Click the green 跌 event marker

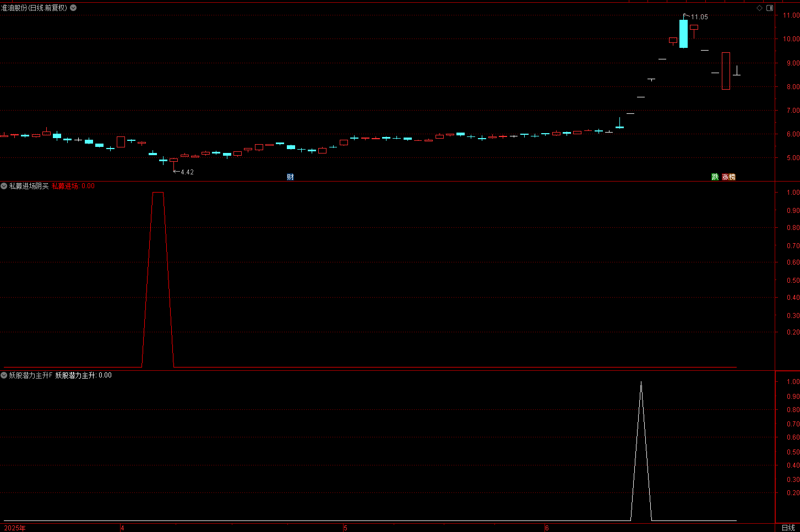(715, 177)
